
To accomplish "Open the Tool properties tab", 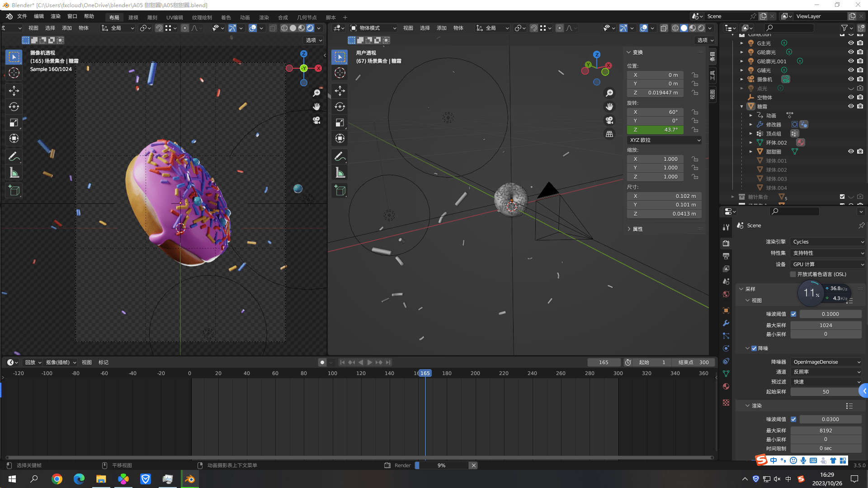I will tap(726, 227).
